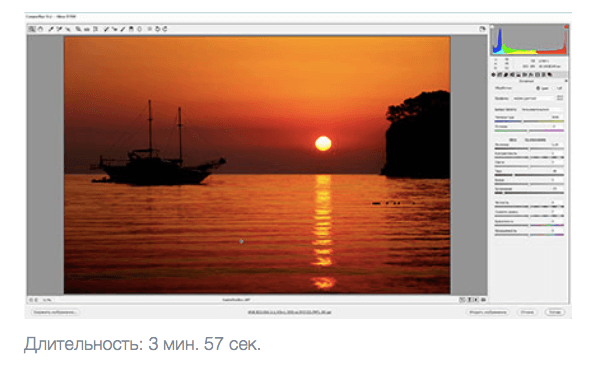Screen dimensions: 595x378
Task: Click the Save Image button
Action: coord(55,312)
